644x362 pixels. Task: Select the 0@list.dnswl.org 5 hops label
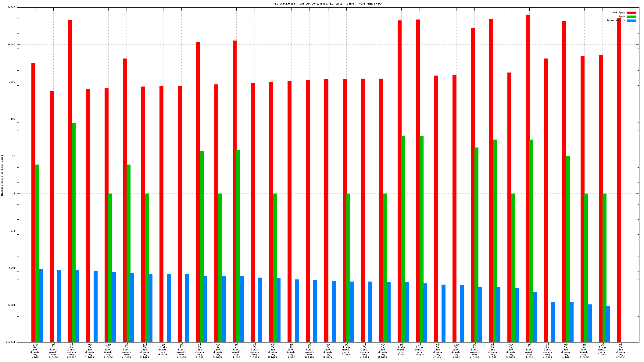(x=346, y=350)
